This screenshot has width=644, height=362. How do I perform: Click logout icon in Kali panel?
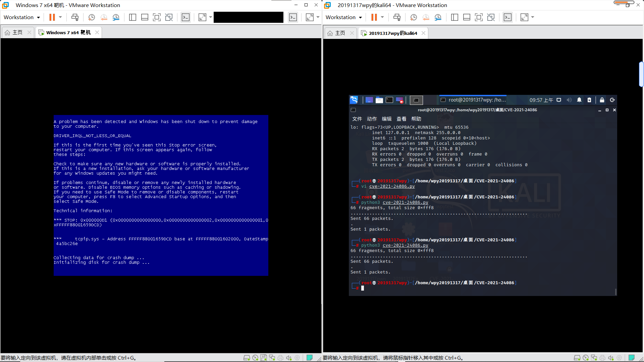tap(612, 100)
